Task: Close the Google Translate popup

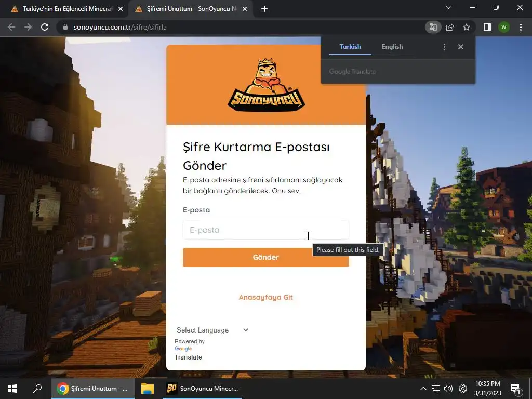Action: pyautogui.click(x=461, y=47)
